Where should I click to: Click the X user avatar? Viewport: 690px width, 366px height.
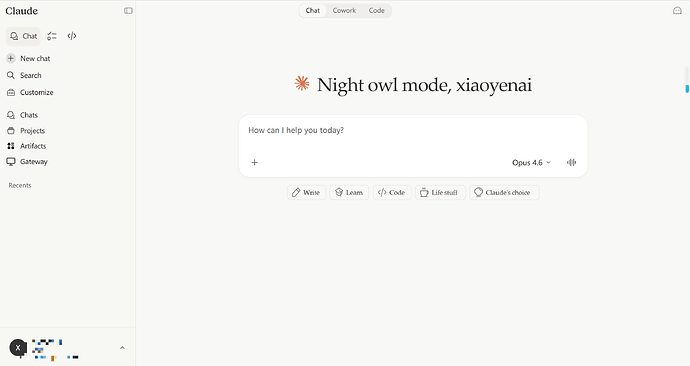(18, 348)
